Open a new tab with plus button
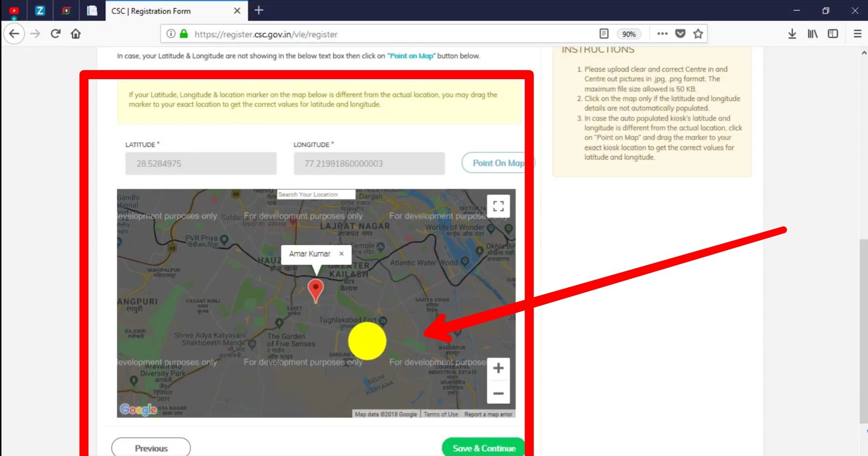 259,10
